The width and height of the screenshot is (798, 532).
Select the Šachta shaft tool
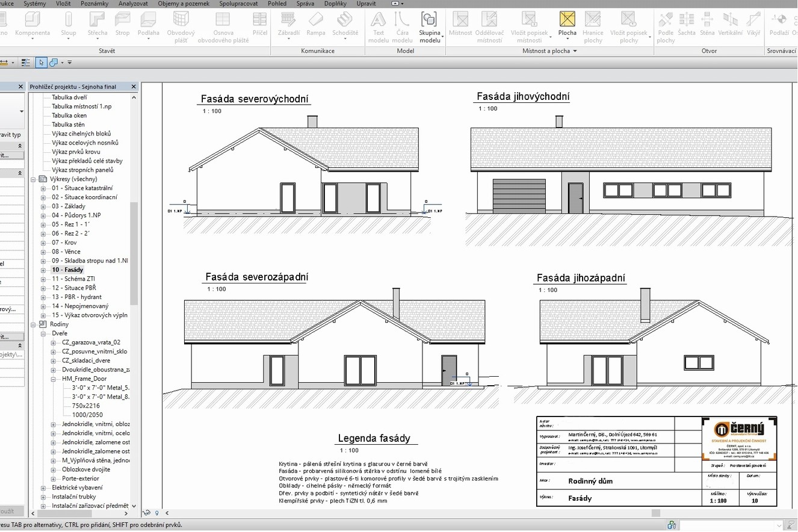pos(686,24)
